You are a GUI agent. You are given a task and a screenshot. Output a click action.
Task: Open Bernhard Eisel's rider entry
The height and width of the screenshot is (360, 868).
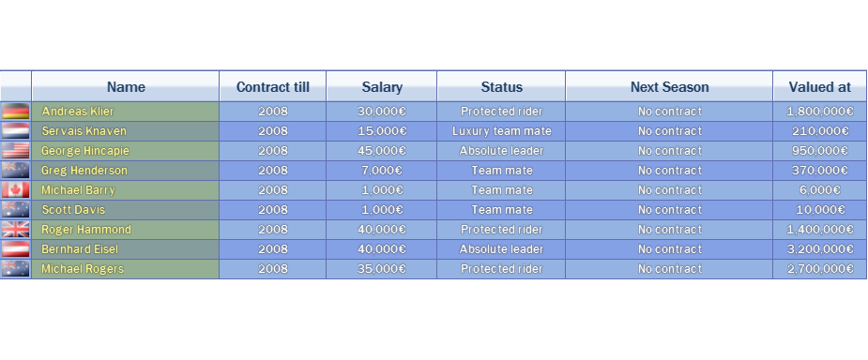click(x=80, y=249)
